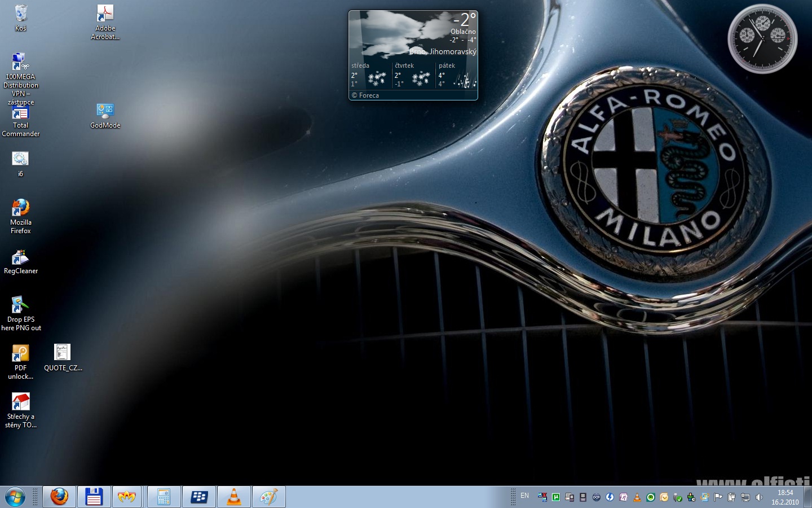This screenshot has width=812, height=508.
Task: Open Total Commander floppy icon in taskbar
Action: (94, 497)
